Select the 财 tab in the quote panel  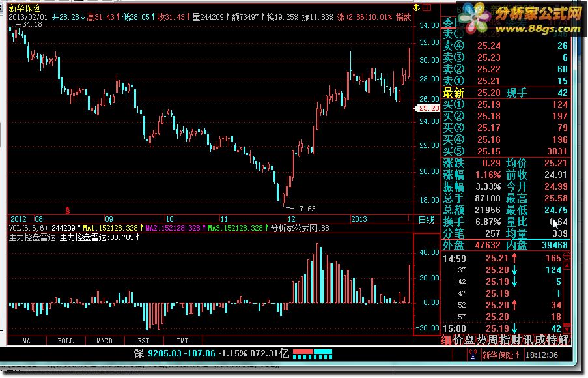(516, 340)
